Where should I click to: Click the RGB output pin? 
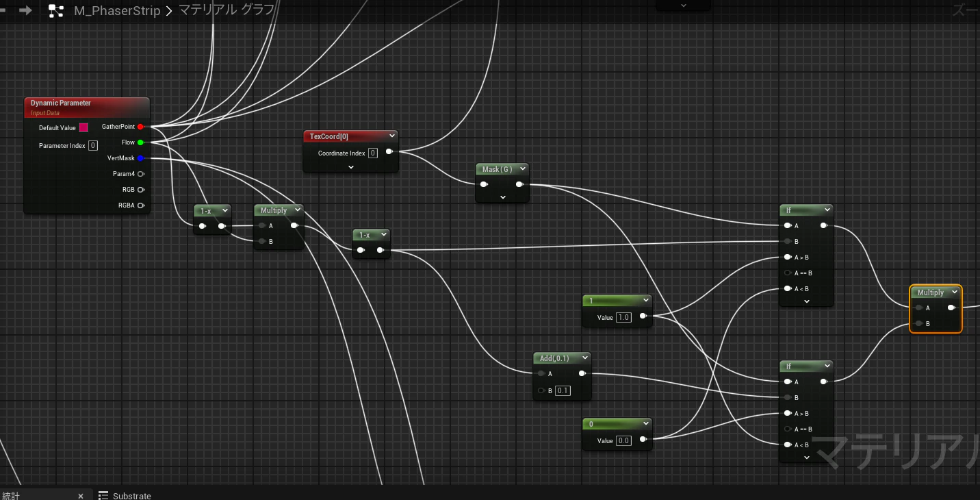click(x=140, y=190)
